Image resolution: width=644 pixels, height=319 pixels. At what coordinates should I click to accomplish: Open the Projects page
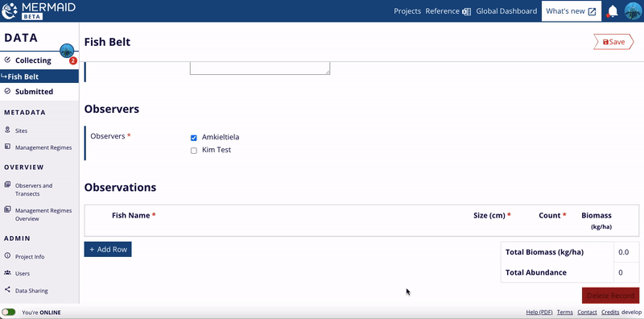tap(407, 11)
